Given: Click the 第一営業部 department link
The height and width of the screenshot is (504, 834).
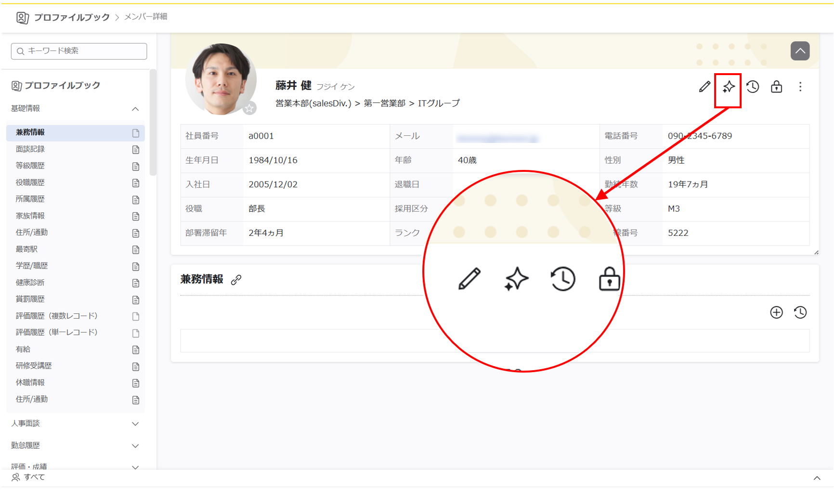Looking at the screenshot, I should [384, 103].
